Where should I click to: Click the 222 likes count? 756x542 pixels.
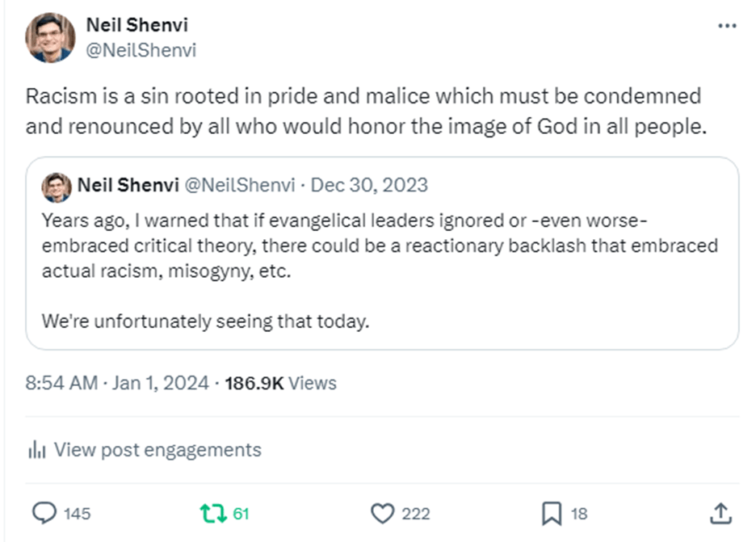(415, 514)
